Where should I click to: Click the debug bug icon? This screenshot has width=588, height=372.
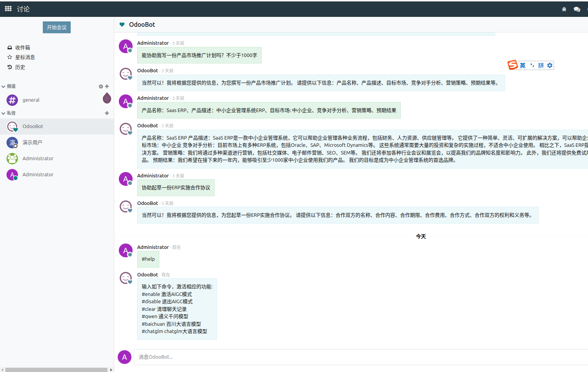point(564,9)
